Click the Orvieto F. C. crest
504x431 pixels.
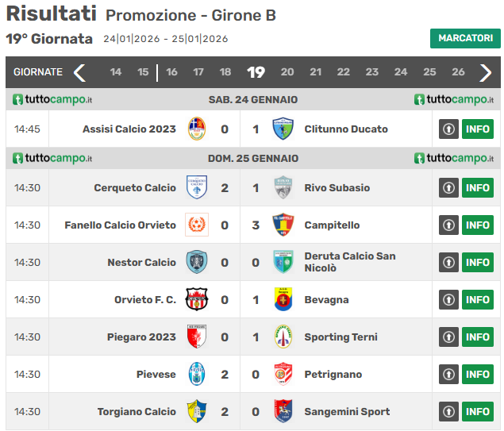coord(196,300)
